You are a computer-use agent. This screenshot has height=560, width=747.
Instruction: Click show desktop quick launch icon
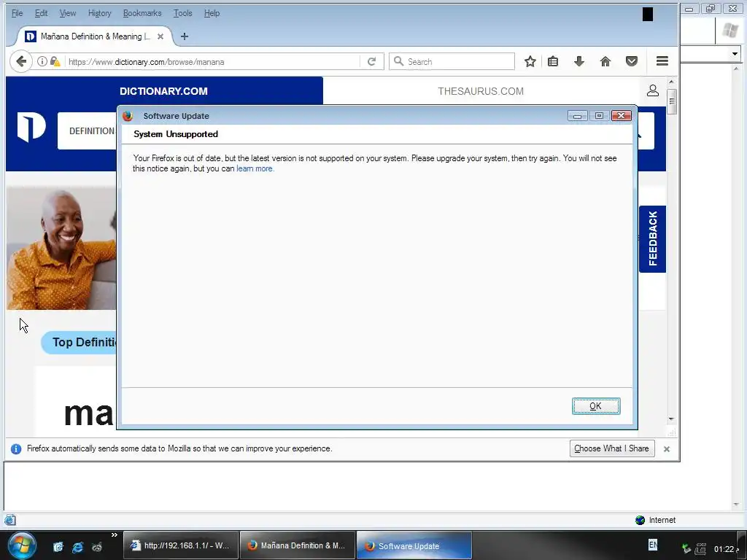point(58,547)
